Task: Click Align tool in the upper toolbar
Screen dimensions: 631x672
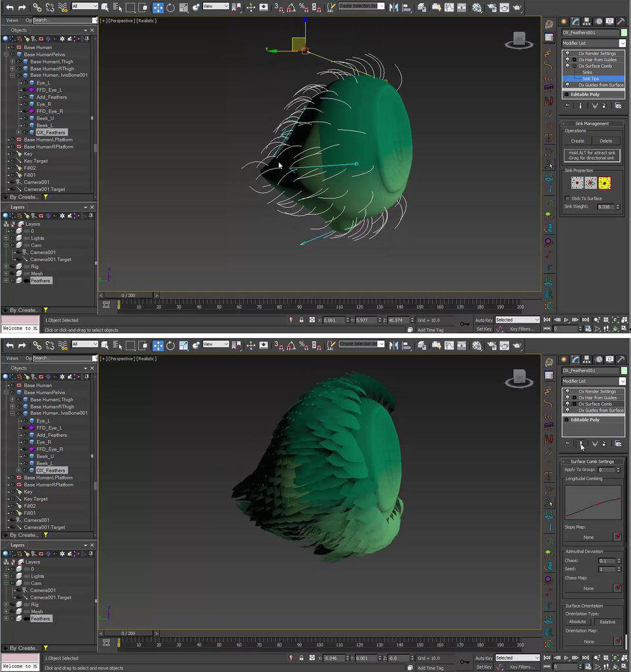Action: click(x=406, y=7)
